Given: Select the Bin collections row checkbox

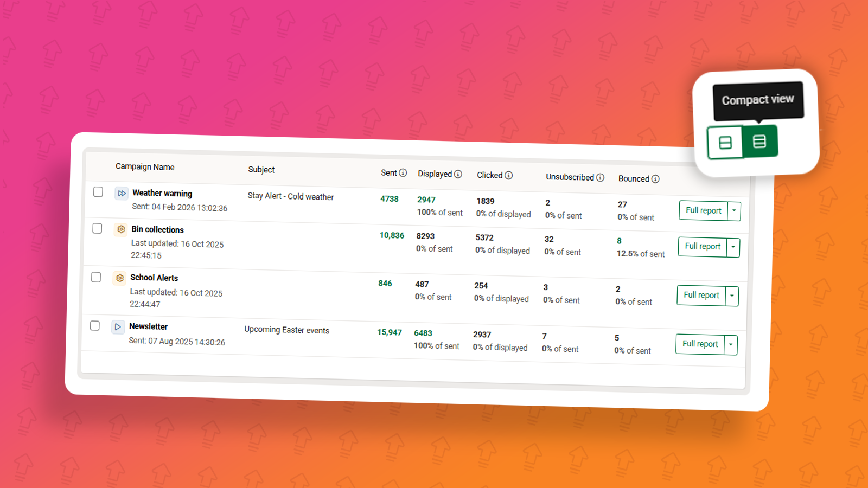Looking at the screenshot, I should [x=97, y=228].
